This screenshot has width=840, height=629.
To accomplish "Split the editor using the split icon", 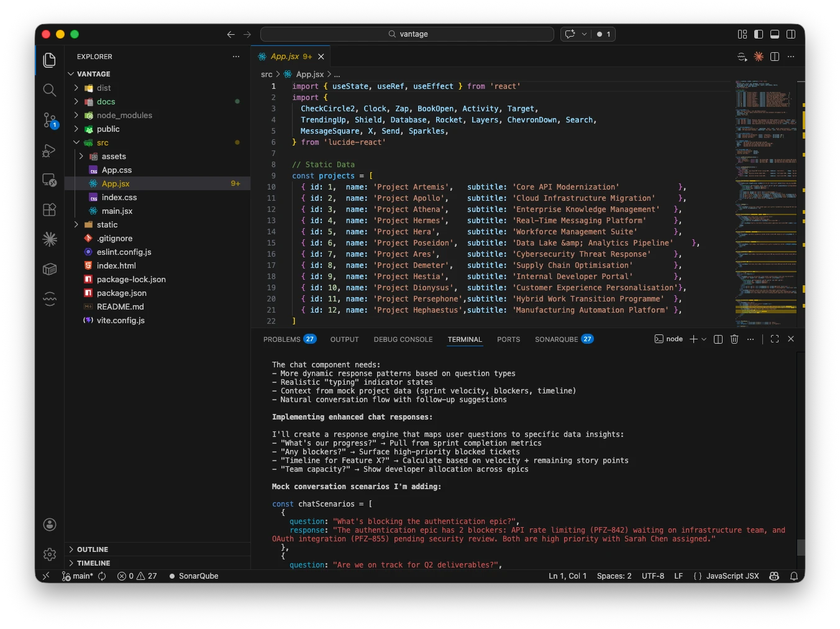I will 774,57.
